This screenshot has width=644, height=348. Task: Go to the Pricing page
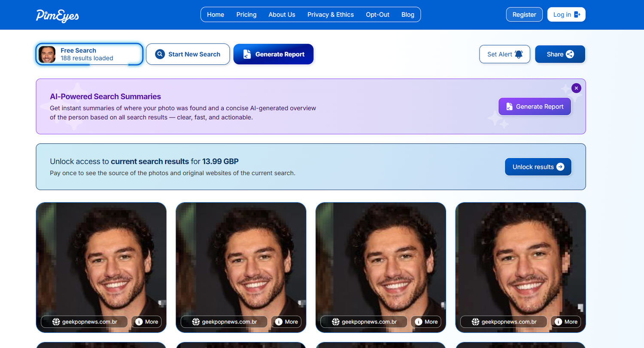point(246,15)
